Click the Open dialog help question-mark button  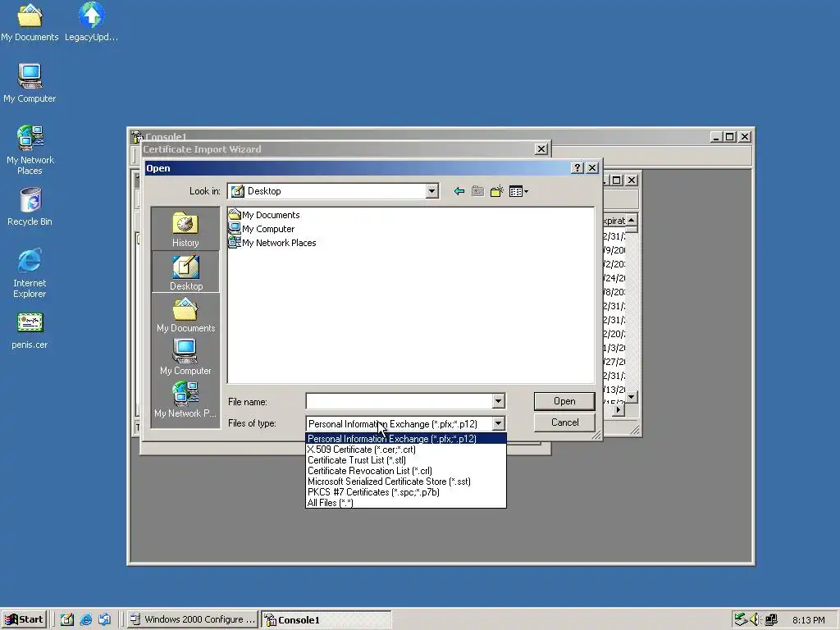pos(577,167)
